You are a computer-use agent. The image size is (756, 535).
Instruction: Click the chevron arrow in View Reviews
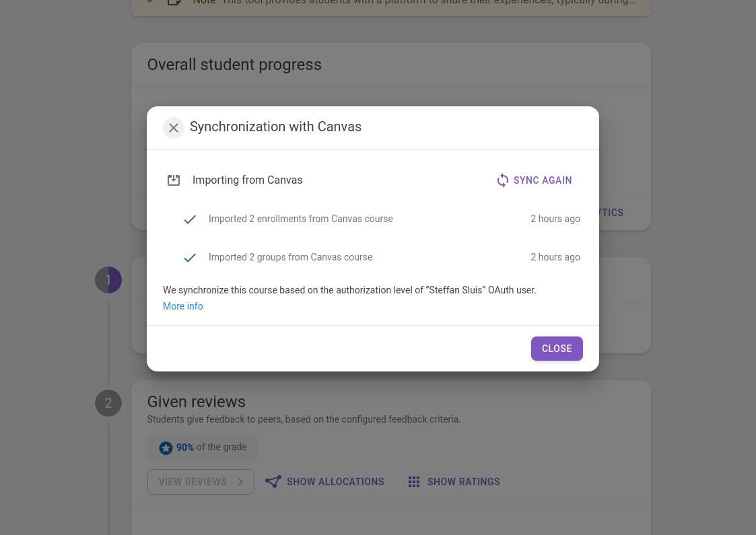point(240,482)
